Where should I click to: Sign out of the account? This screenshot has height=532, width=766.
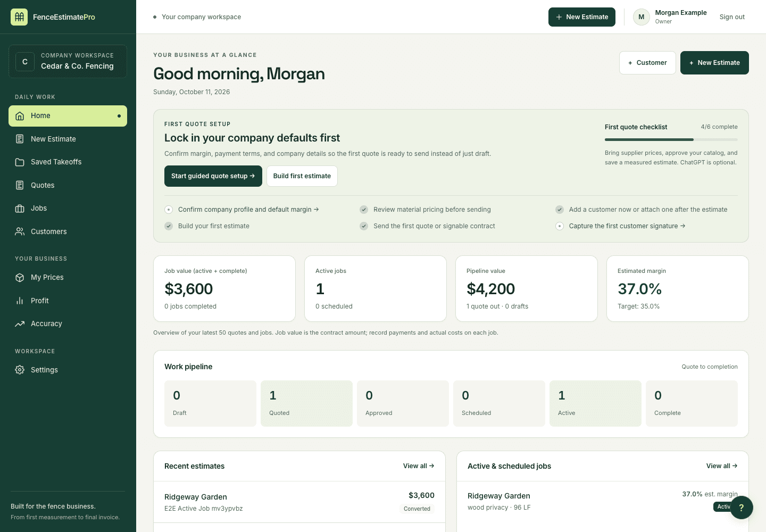click(732, 17)
